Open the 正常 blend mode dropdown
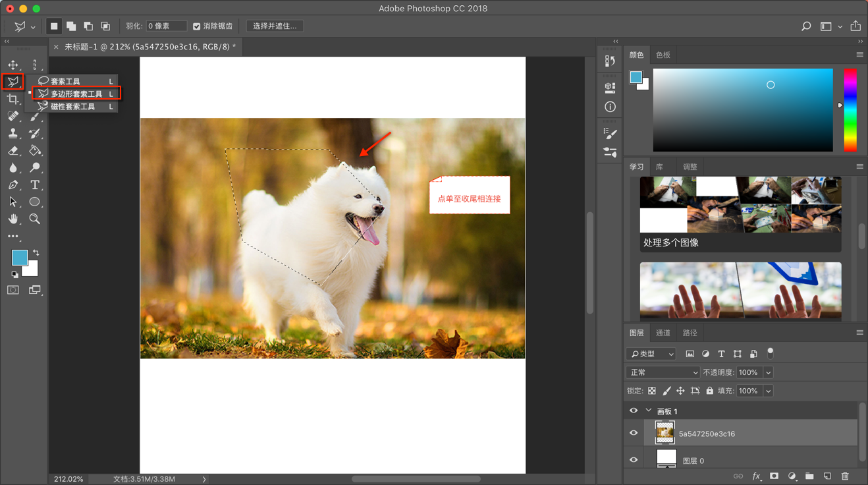 pos(663,372)
